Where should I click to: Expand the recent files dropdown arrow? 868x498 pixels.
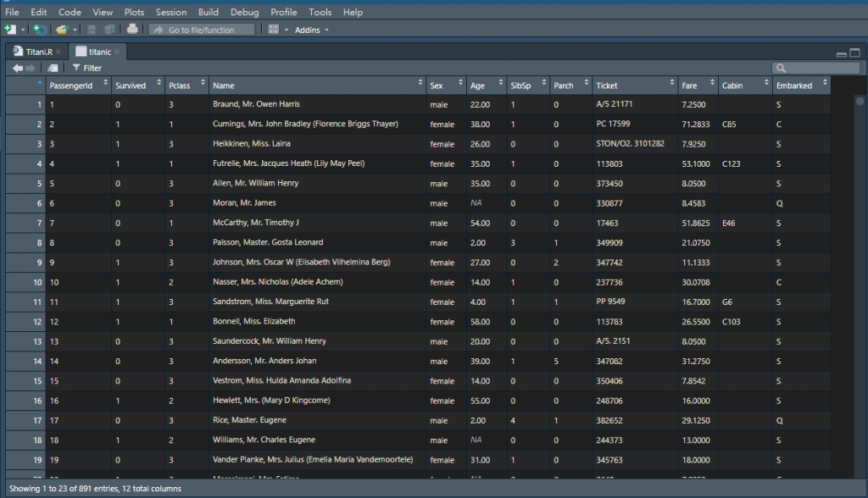75,30
